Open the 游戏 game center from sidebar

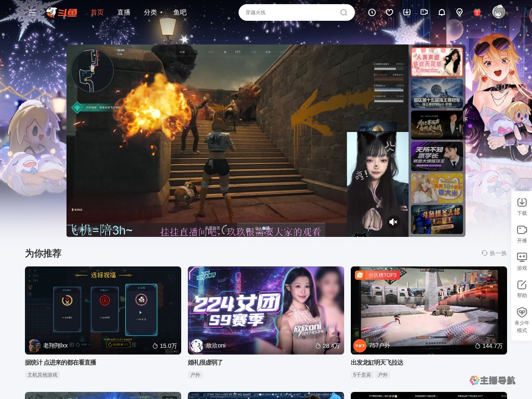[x=522, y=261]
